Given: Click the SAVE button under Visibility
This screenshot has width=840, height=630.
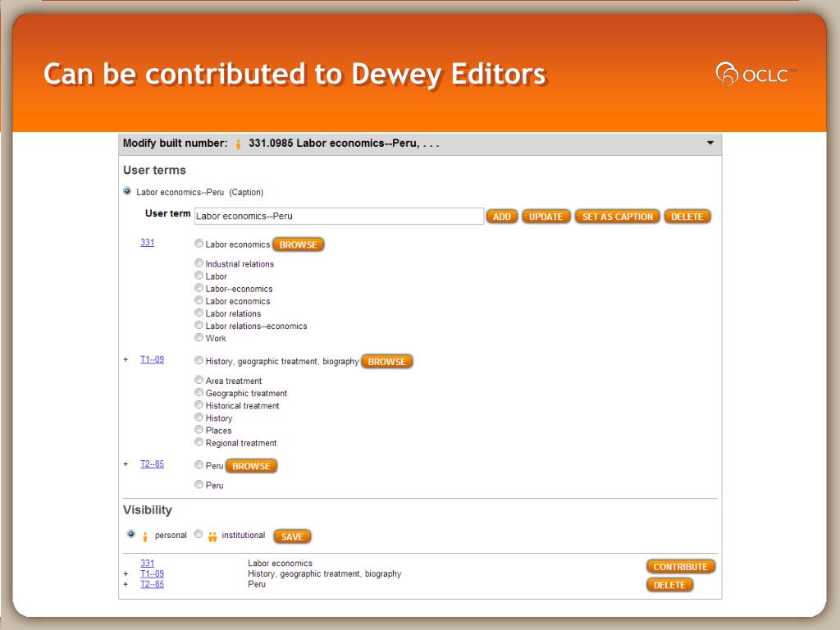Looking at the screenshot, I should pyautogui.click(x=292, y=536).
